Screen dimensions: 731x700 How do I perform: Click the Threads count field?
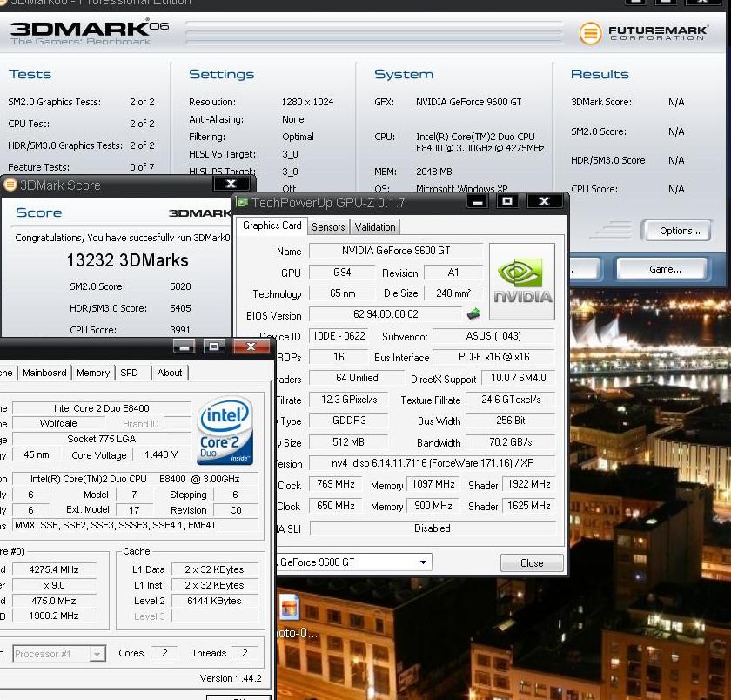[x=245, y=653]
